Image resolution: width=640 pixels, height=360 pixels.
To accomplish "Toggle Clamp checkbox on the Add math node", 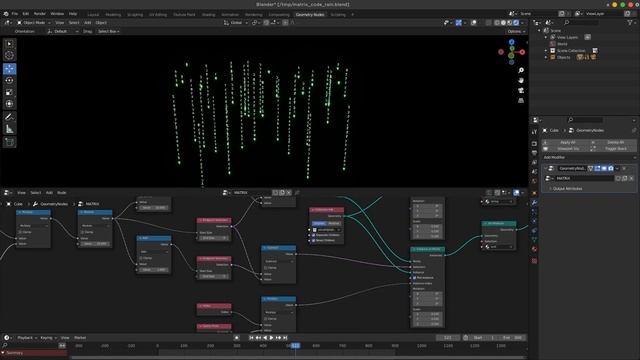I will (x=141, y=258).
